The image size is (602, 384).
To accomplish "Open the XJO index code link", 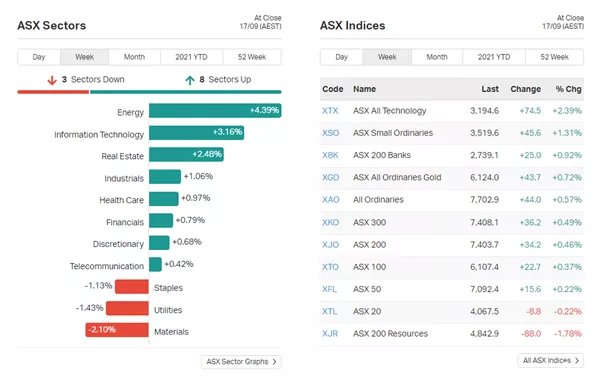I will [x=330, y=245].
